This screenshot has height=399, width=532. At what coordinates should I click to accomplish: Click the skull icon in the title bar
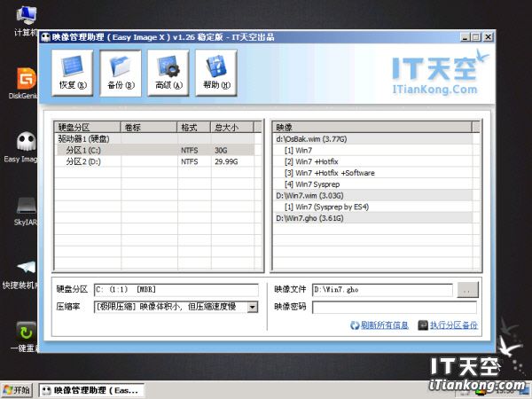pyautogui.click(x=45, y=37)
